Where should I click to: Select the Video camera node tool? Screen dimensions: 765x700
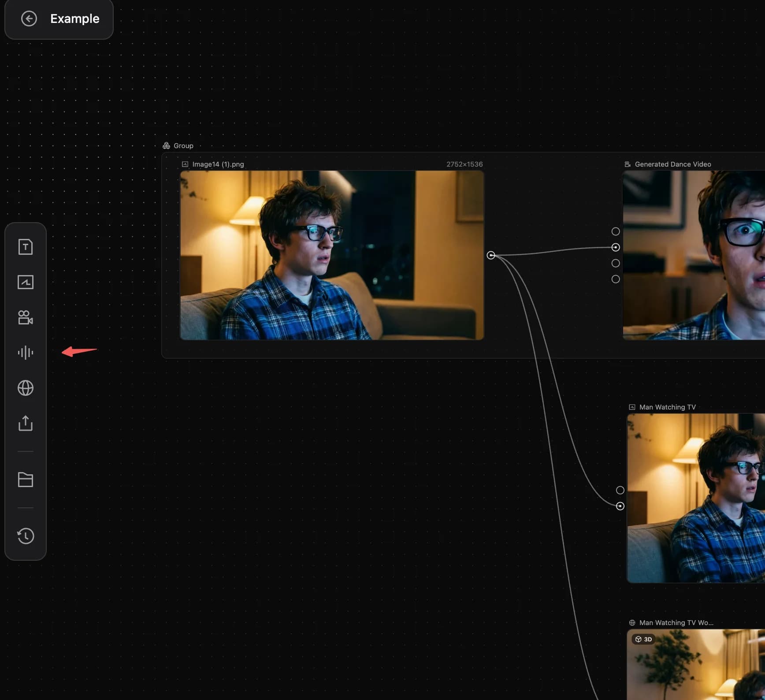pyautogui.click(x=26, y=317)
